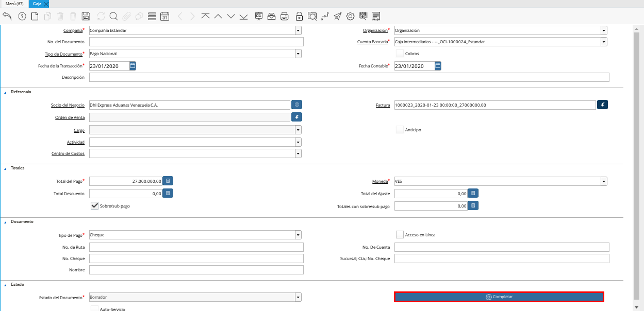The width and height of the screenshot is (644, 311).
Task: Save the record using the floppy disk icon
Action: point(86,16)
